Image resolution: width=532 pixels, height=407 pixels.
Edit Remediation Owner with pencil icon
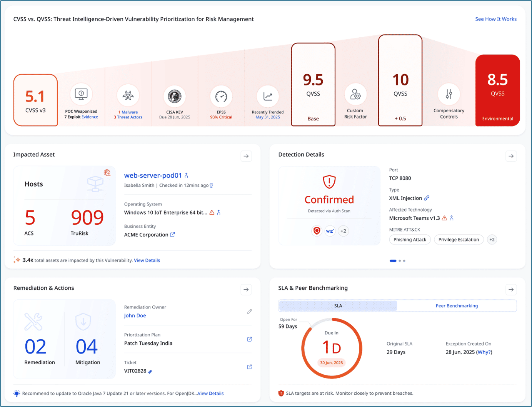pyautogui.click(x=249, y=312)
